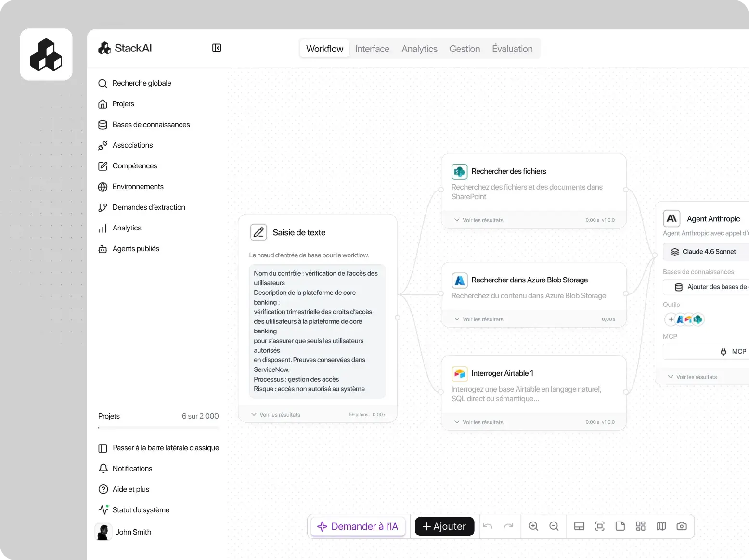The image size is (749, 560).
Task: Expand Voir les résultats on Azure Blob Storage node
Action: (478, 319)
